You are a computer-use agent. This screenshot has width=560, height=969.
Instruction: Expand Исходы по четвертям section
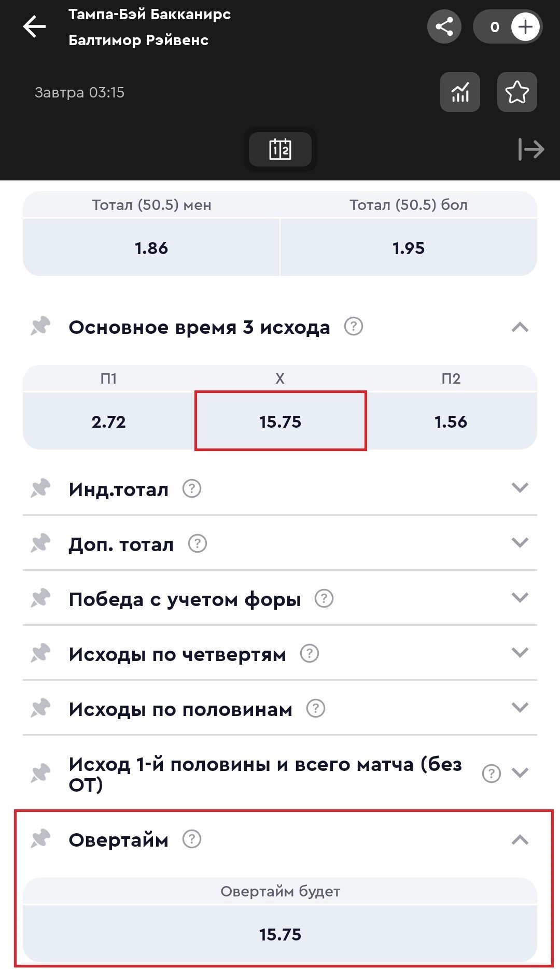[520, 653]
